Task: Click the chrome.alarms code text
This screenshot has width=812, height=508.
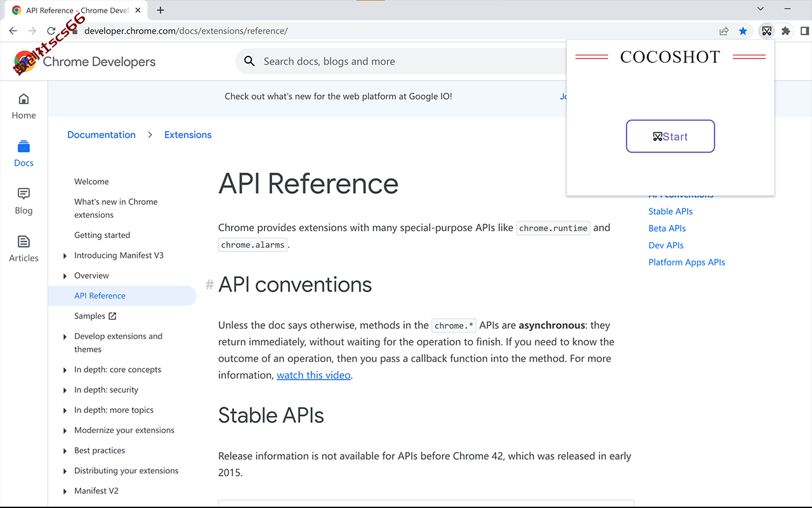Action: [x=252, y=244]
